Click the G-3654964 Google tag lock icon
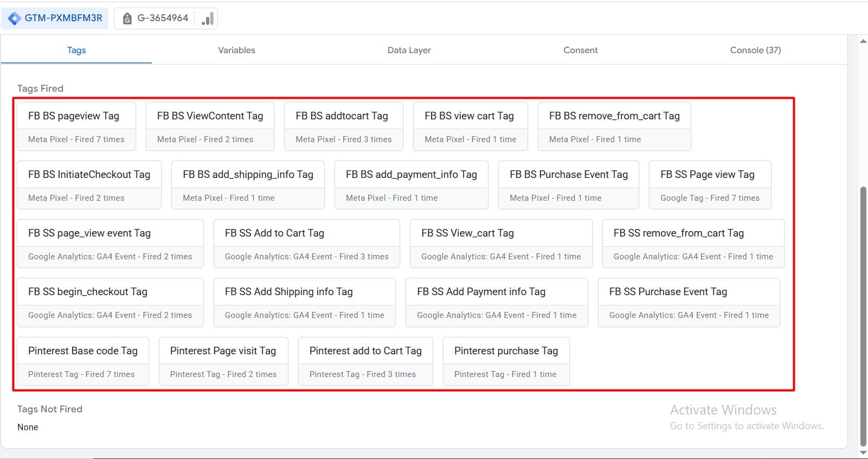The image size is (868, 459). (x=127, y=18)
